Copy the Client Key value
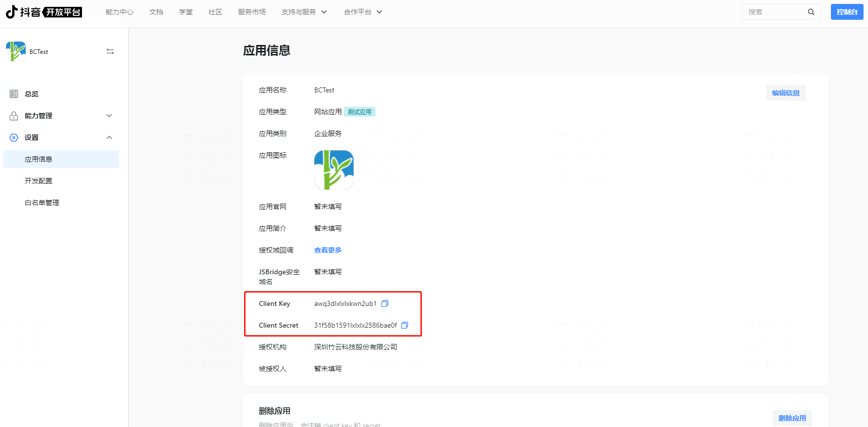This screenshot has height=427, width=868. point(385,303)
